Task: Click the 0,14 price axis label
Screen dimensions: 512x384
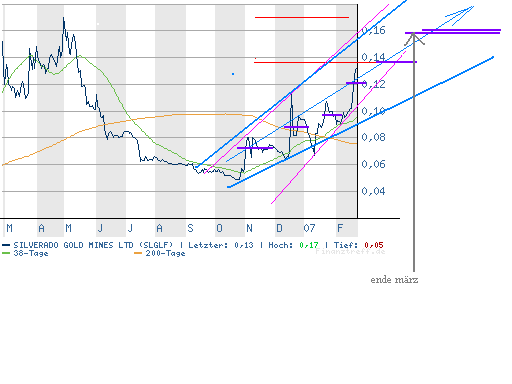Action: [x=373, y=57]
